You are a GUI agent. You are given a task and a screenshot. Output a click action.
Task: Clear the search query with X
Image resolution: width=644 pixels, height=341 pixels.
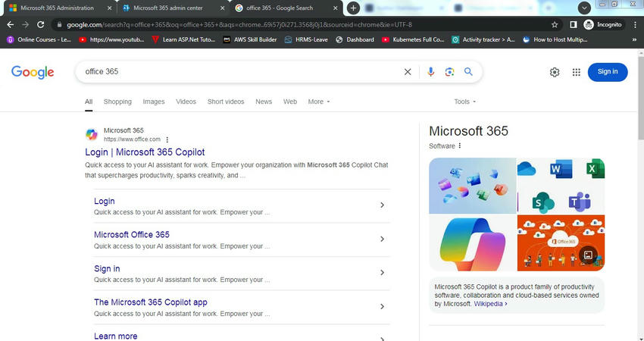tap(408, 71)
